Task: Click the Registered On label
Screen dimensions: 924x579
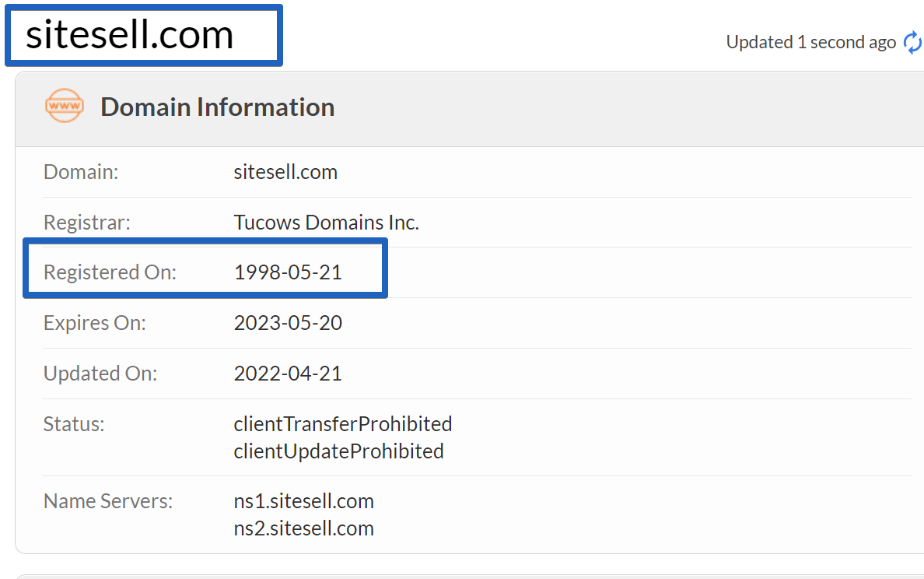Action: [x=110, y=272]
